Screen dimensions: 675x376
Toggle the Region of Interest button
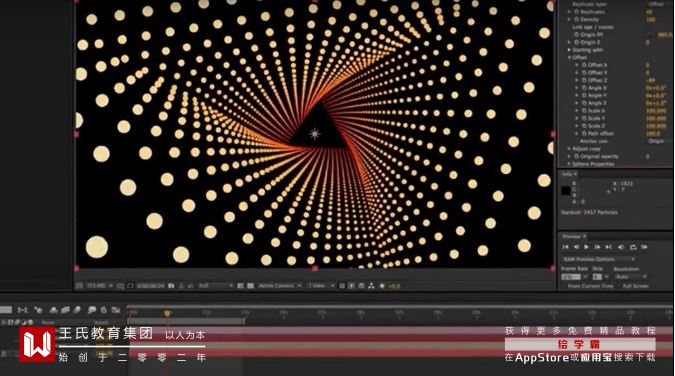[x=239, y=286]
